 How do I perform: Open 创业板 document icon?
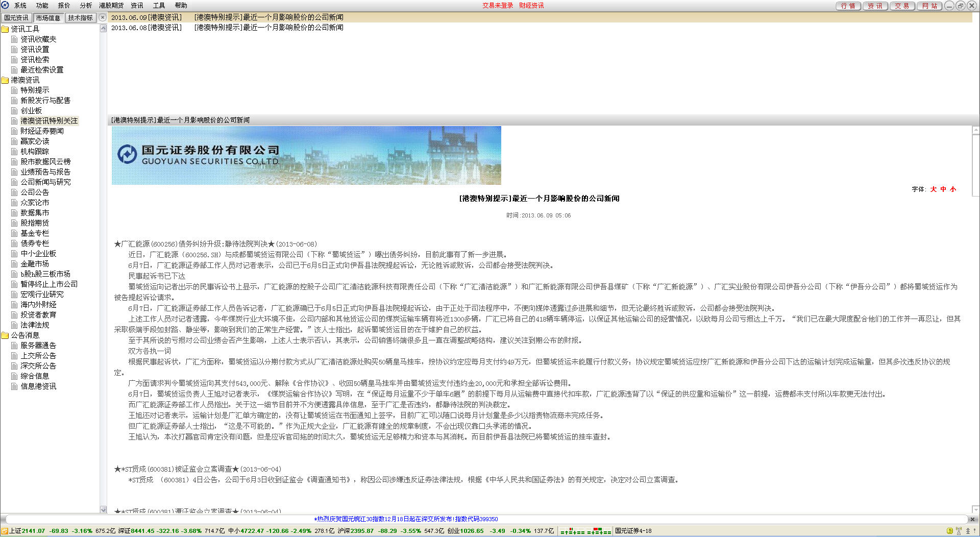pos(14,111)
